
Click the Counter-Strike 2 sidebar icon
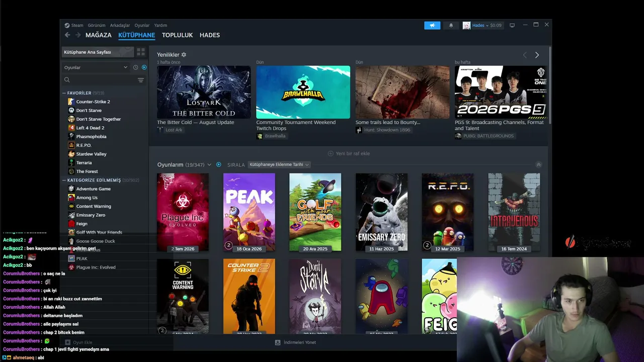point(71,102)
